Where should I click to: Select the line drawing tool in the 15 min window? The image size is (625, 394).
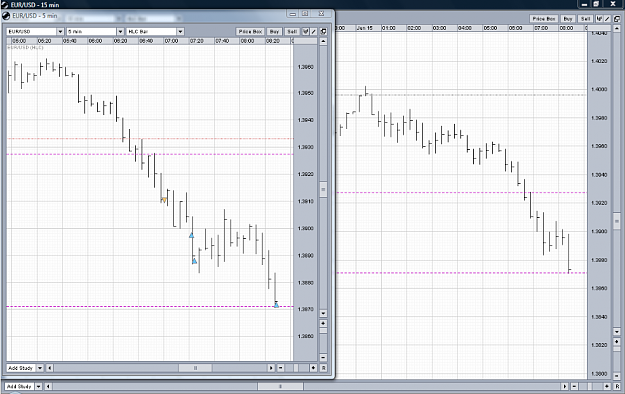(x=607, y=19)
